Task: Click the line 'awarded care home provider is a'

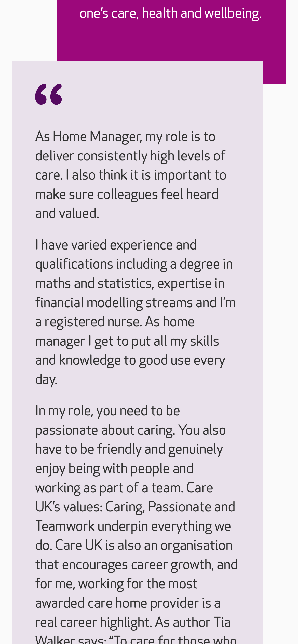Action: pyautogui.click(x=128, y=603)
